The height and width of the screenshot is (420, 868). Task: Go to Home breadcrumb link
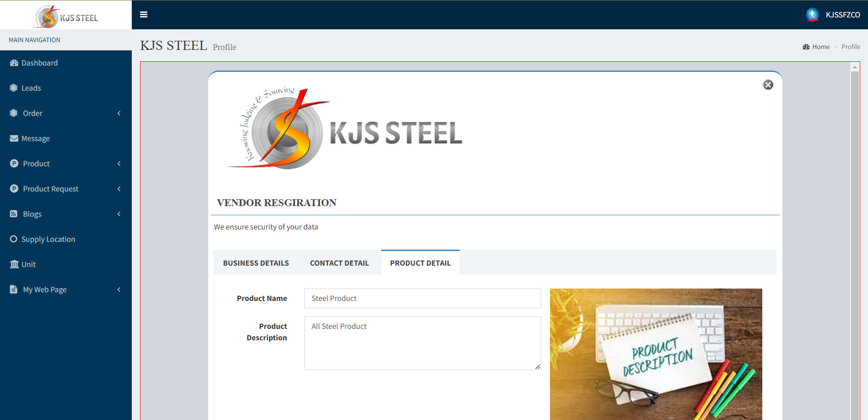pos(821,47)
